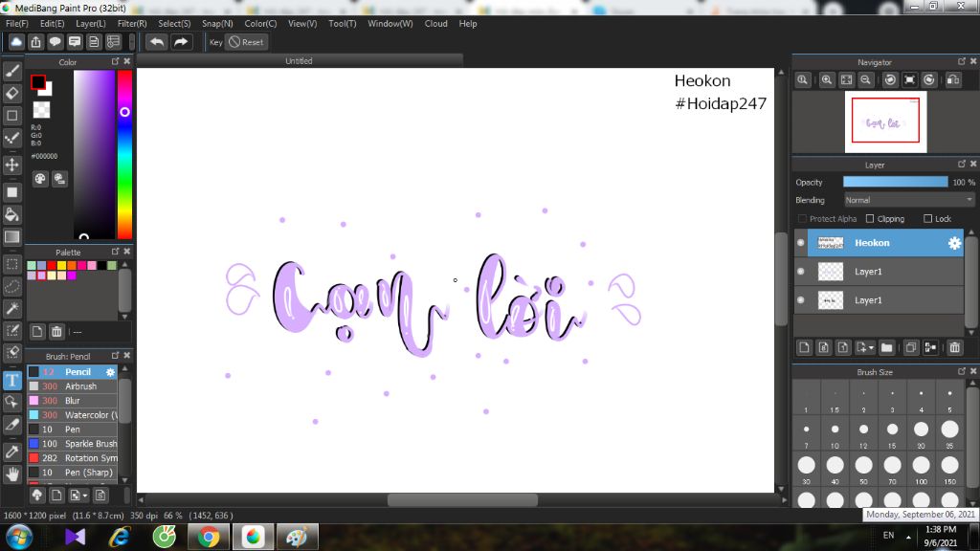Select the Brush tool in left toolbar
This screenshot has width=980, height=551.
point(11,71)
